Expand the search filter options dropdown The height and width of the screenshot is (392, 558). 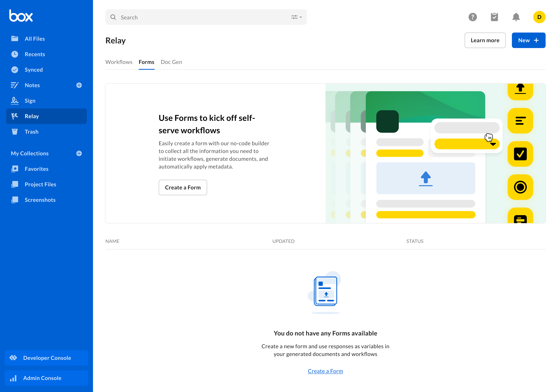[297, 17]
